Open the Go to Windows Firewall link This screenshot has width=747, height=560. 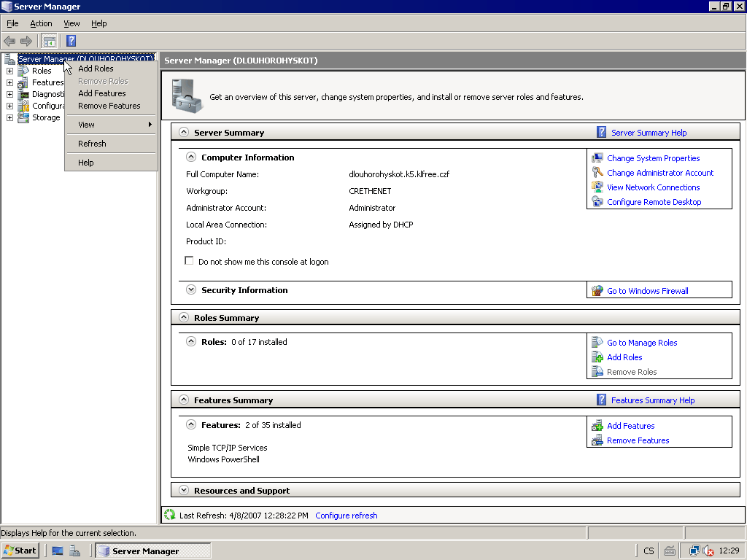tap(648, 291)
